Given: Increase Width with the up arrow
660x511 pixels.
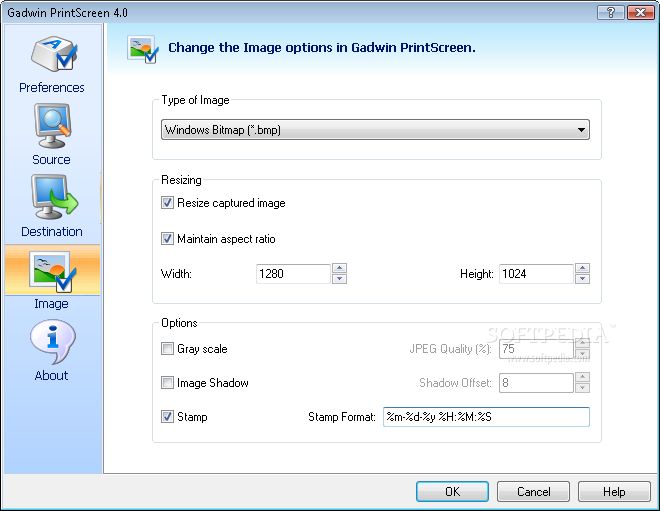Looking at the screenshot, I should [339, 268].
